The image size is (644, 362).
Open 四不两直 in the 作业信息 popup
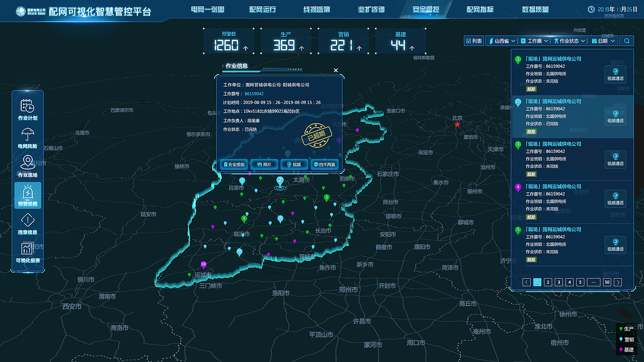(325, 164)
